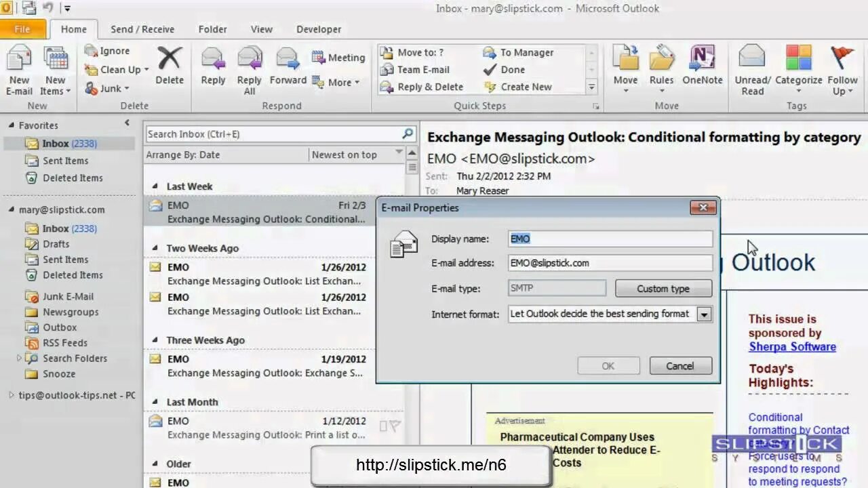Open the File tab
Viewport: 868px width, 488px height.
tap(22, 29)
